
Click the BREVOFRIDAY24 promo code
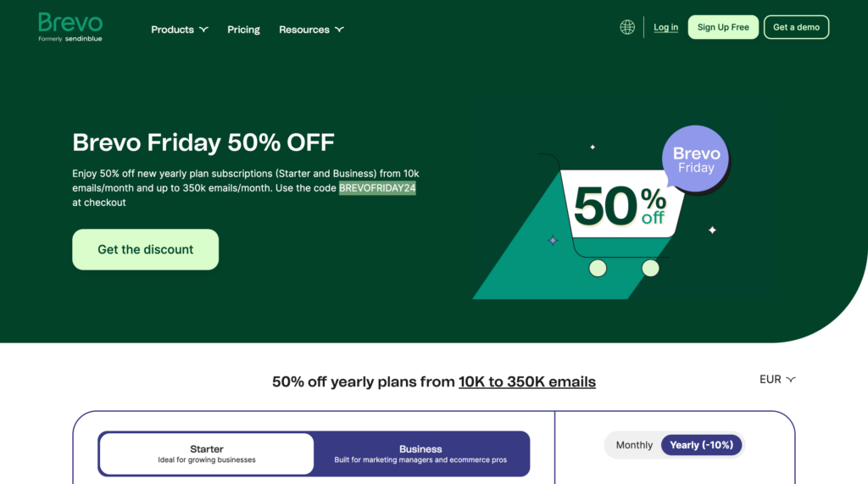point(377,188)
